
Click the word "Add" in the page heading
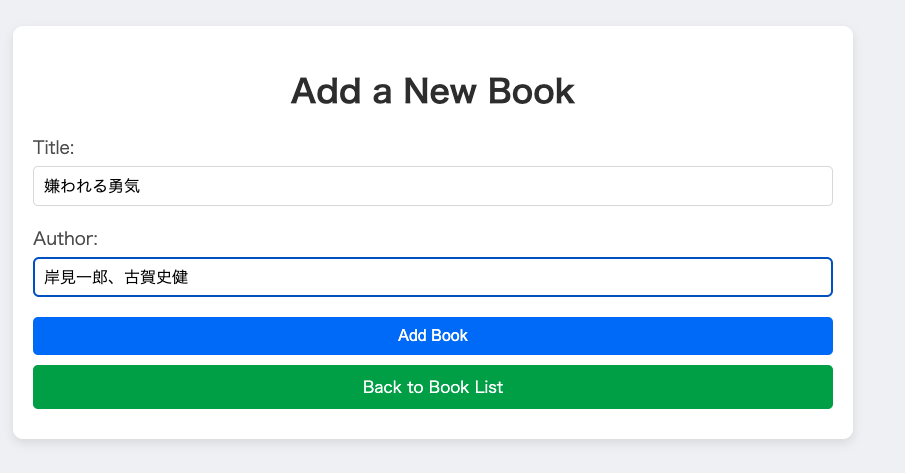[322, 91]
